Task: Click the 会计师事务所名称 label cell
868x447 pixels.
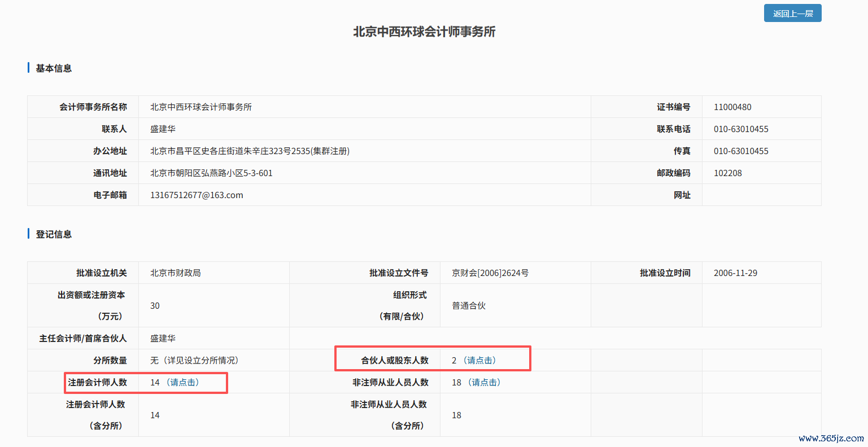Action: click(x=83, y=107)
